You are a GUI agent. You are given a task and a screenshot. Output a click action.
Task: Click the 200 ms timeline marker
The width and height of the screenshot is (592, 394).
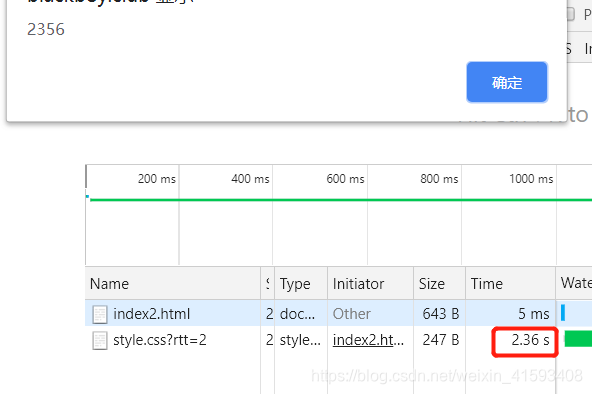[157, 179]
